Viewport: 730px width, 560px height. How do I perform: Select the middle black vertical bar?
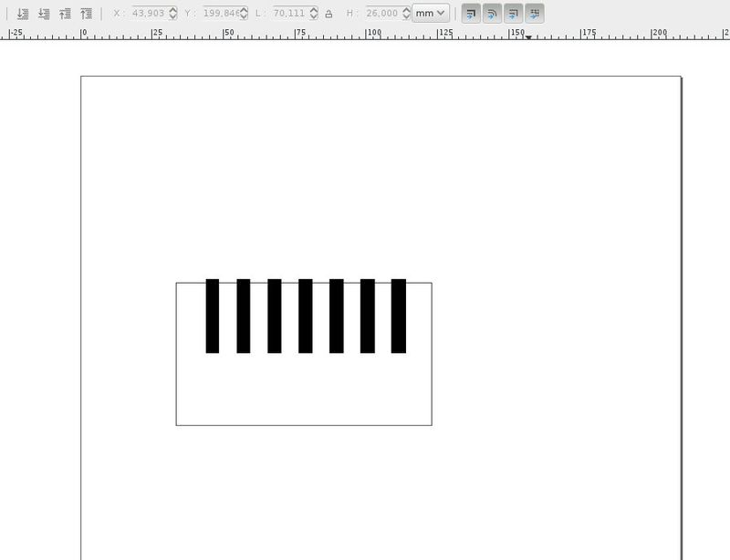coord(306,316)
